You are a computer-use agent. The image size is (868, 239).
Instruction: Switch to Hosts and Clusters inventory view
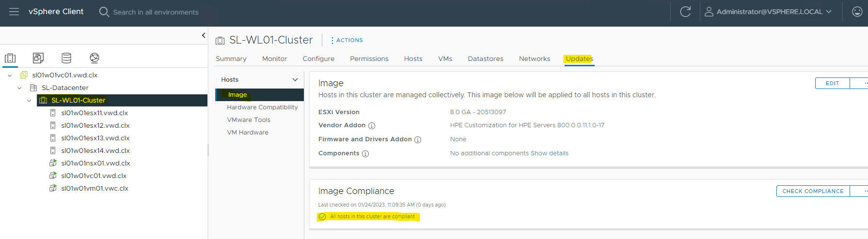(x=10, y=58)
